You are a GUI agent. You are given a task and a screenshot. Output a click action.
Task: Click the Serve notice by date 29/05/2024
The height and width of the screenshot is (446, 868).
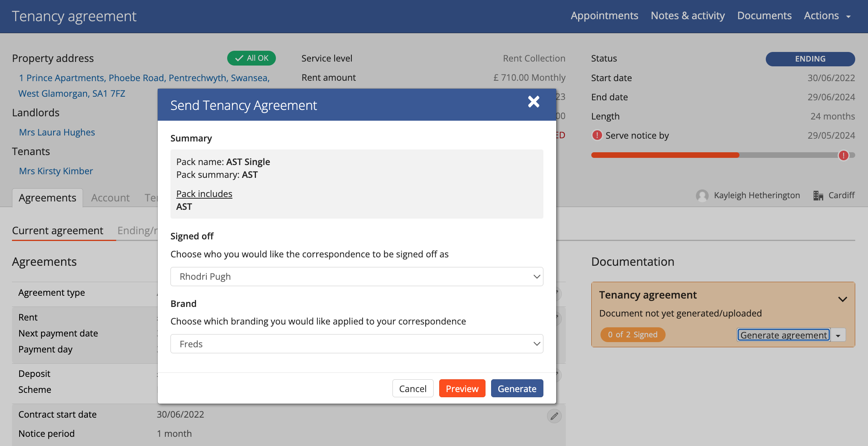coord(831,135)
